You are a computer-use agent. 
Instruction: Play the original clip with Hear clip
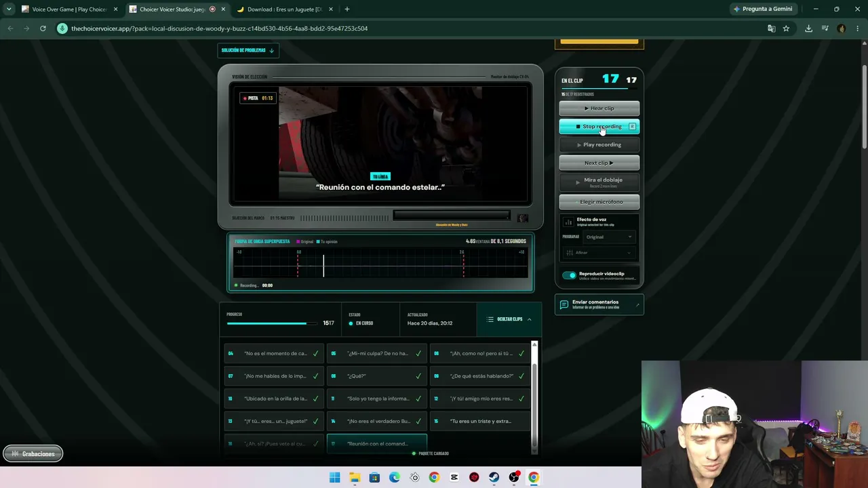[x=599, y=108]
